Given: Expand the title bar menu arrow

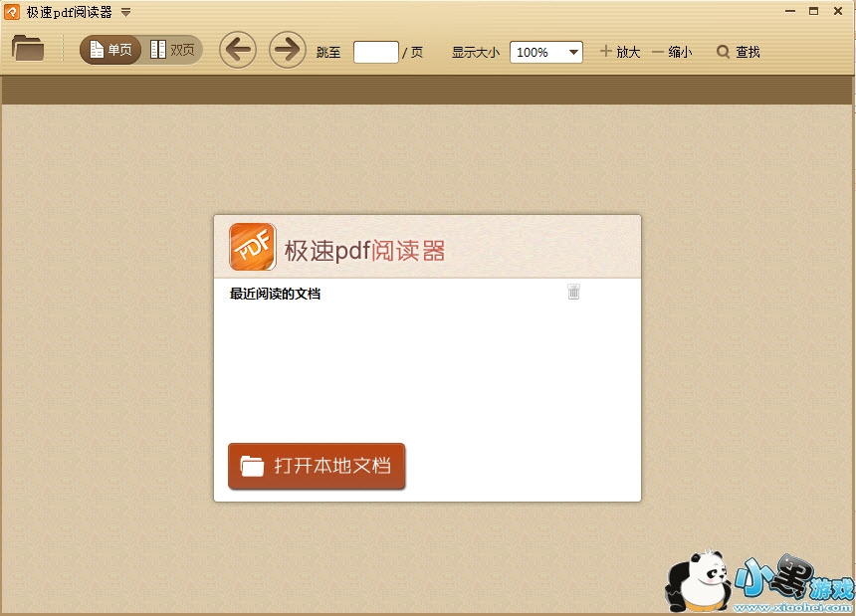Looking at the screenshot, I should point(126,12).
